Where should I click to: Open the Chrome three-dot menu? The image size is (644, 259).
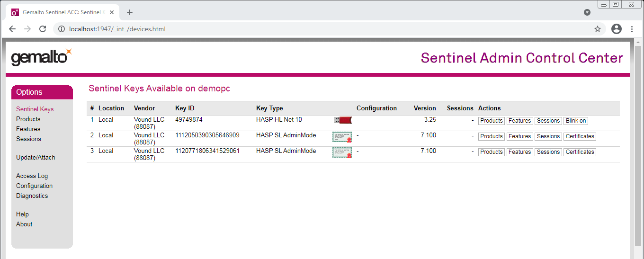point(632,29)
